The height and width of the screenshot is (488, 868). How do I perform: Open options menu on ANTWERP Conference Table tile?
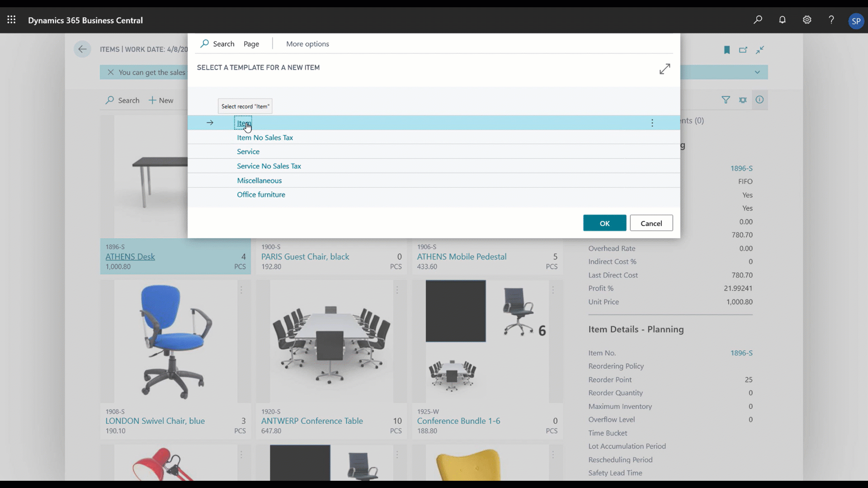[x=397, y=290]
